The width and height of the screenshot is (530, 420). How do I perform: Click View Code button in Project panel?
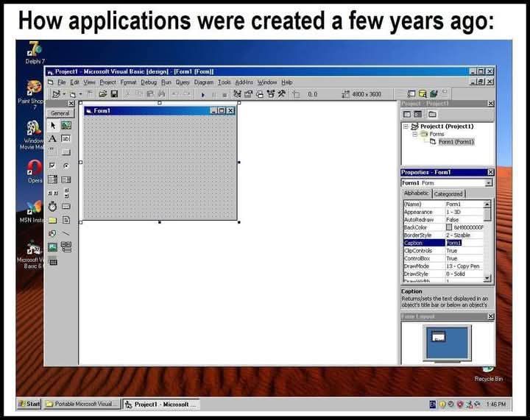[x=407, y=114]
